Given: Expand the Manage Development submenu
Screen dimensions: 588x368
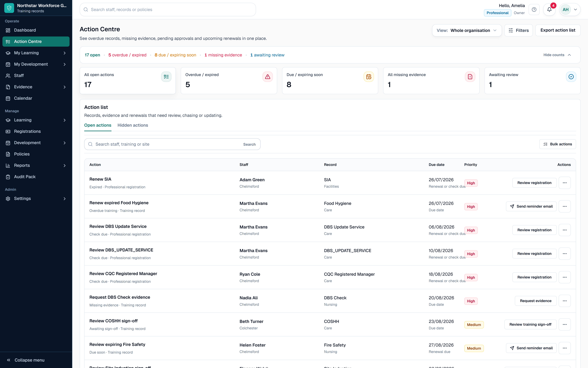Looking at the screenshot, I should pos(65,143).
